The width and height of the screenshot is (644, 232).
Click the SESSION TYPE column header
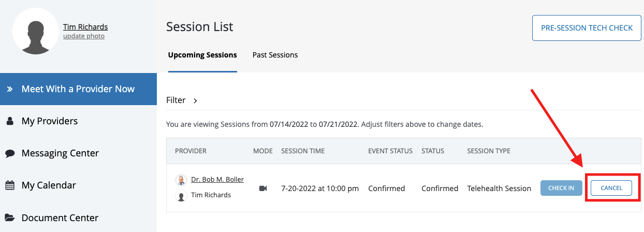click(489, 151)
